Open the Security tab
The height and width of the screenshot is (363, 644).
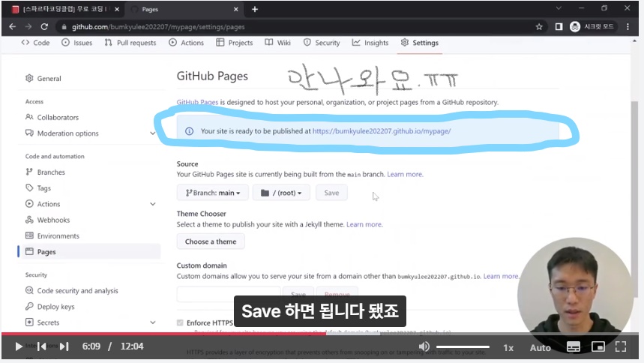pos(322,43)
